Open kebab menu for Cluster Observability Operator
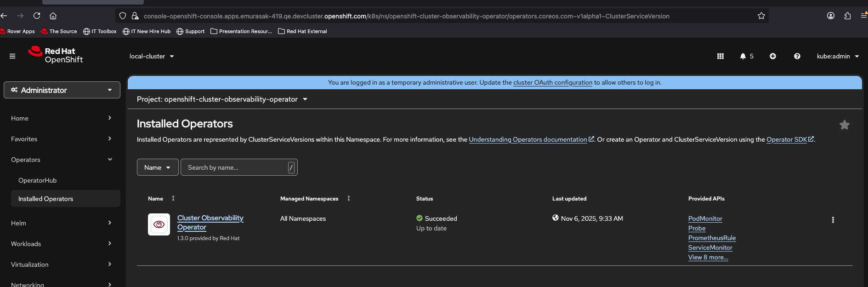868x287 pixels. (833, 220)
